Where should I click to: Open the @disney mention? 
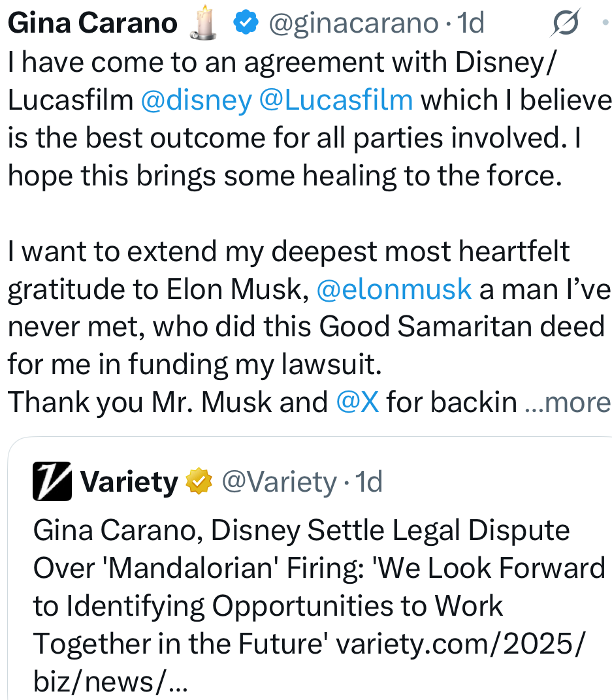(x=196, y=100)
